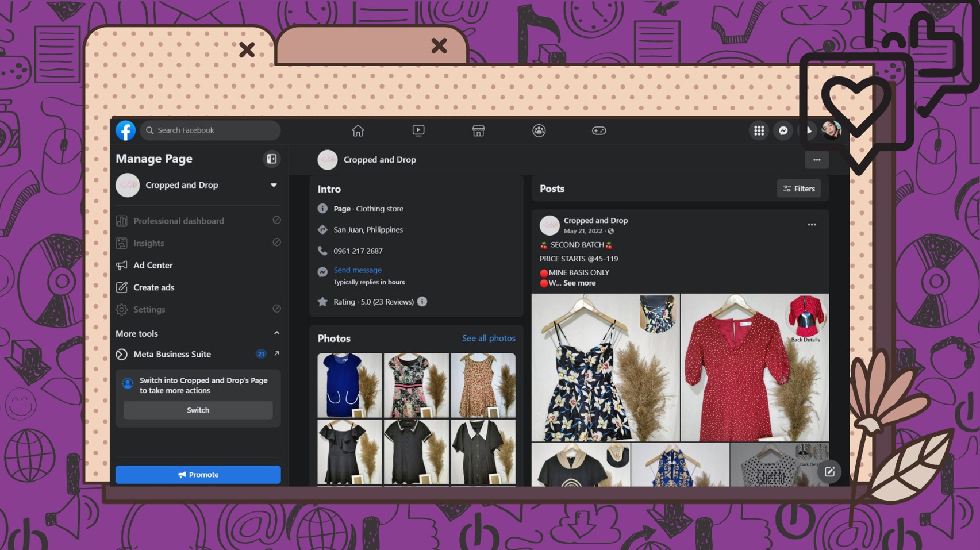This screenshot has height=550, width=980.
Task: Open Professional dashboard menu item
Action: pos(198,221)
